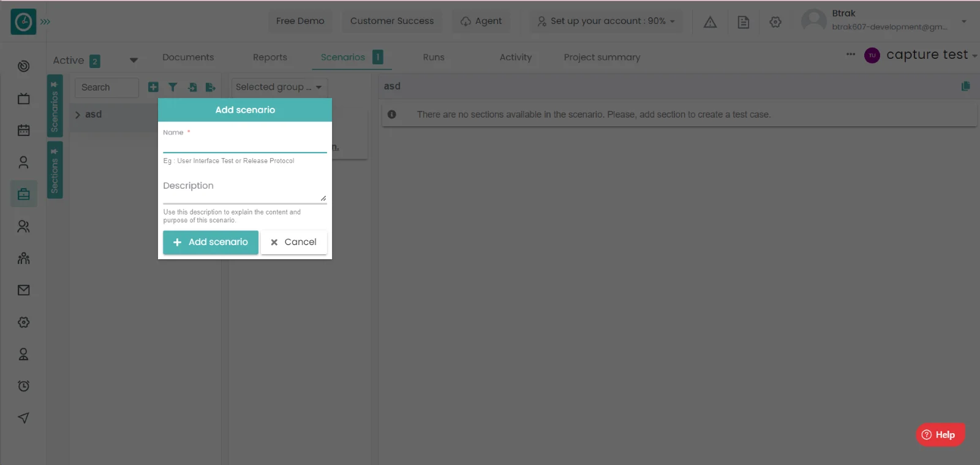This screenshot has height=465, width=980.
Task: Select the briefcase projects sidebar icon
Action: 24,194
